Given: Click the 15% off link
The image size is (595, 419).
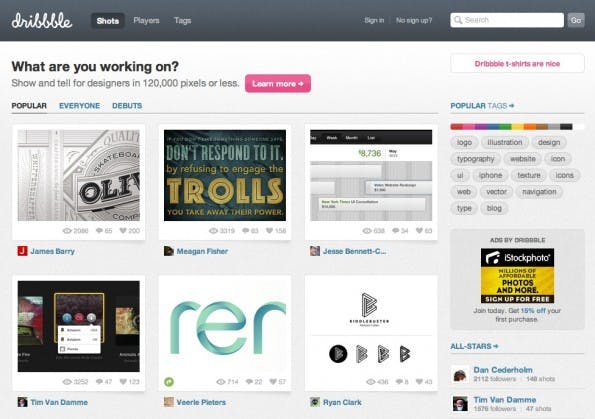Looking at the screenshot, I should [533, 310].
